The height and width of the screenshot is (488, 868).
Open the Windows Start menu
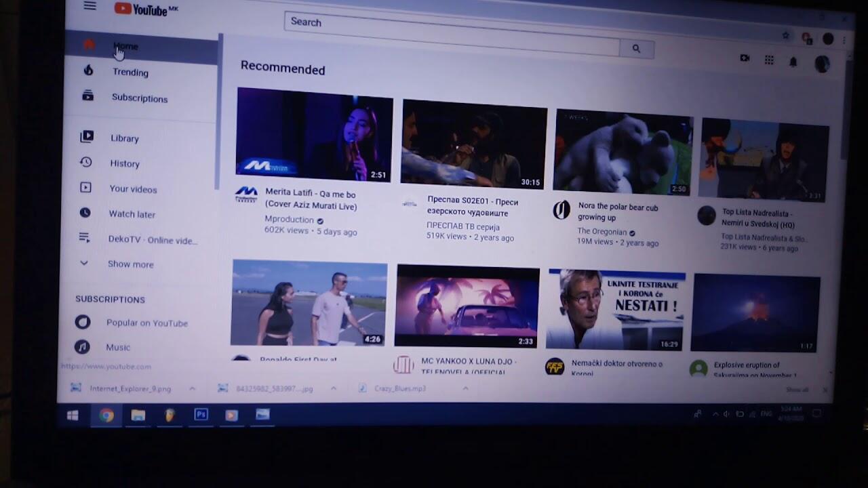coord(73,415)
